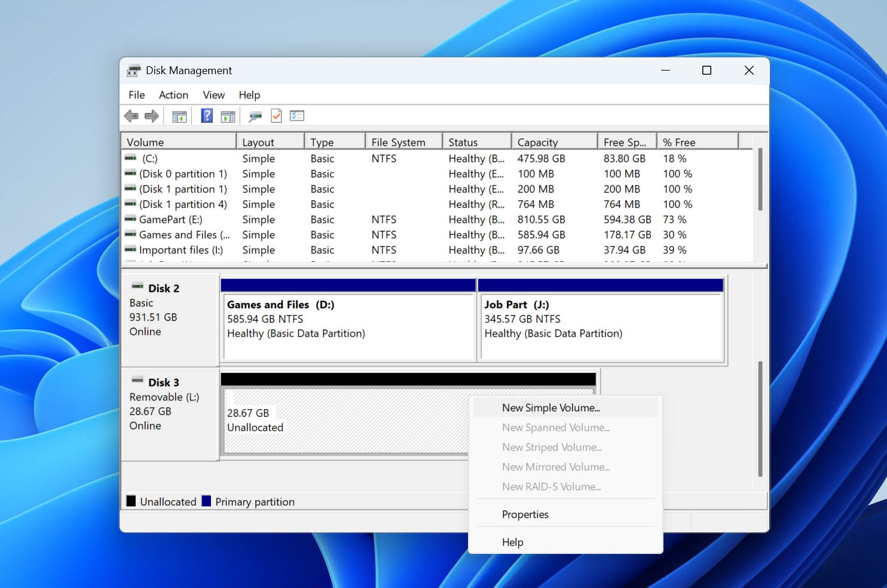887x588 pixels.
Task: Select drive icon of Games and Files row
Action: (x=130, y=234)
